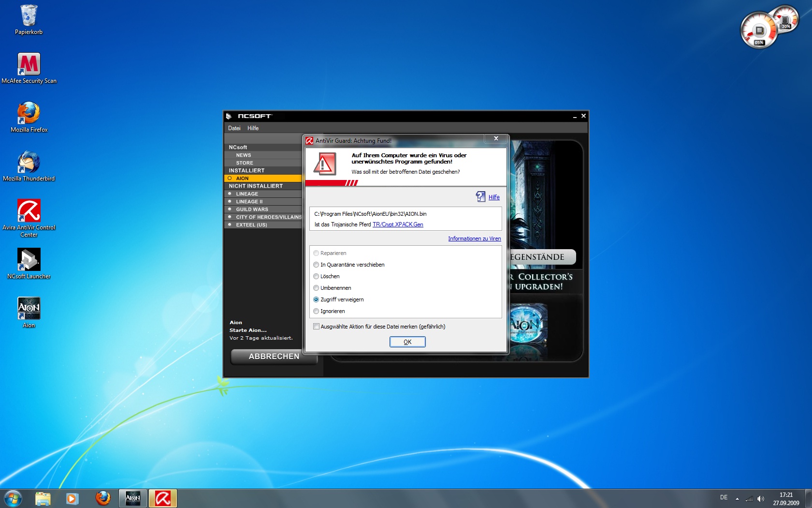Show hidden tray icons arrow
The image size is (812, 508).
[737, 498]
